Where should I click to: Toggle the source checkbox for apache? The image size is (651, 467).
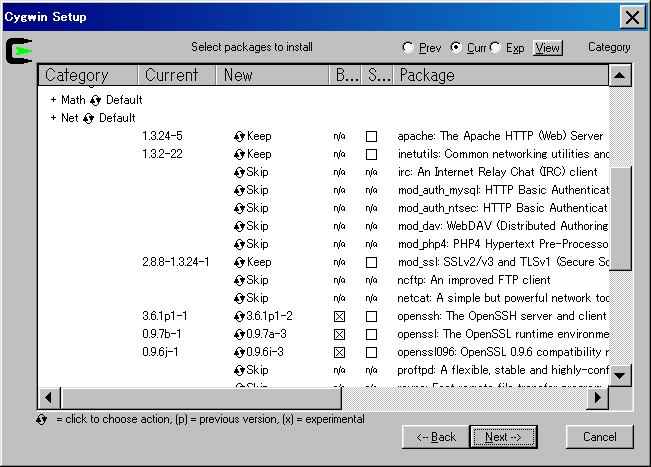[x=371, y=137]
